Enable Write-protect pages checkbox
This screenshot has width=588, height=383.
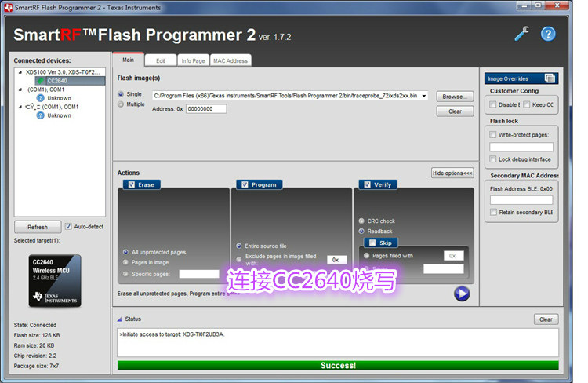pos(493,134)
